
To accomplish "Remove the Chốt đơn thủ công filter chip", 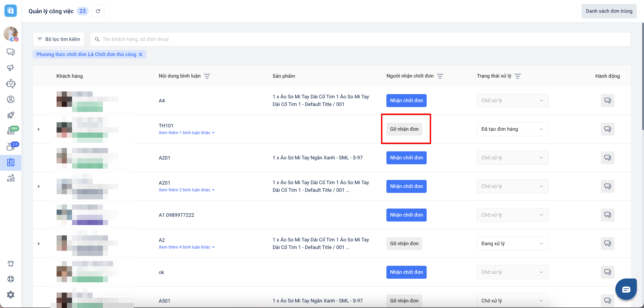I will pos(140,55).
